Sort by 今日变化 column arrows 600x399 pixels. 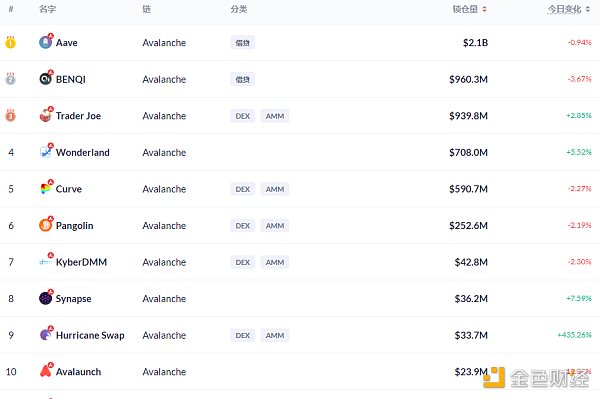click(x=588, y=9)
